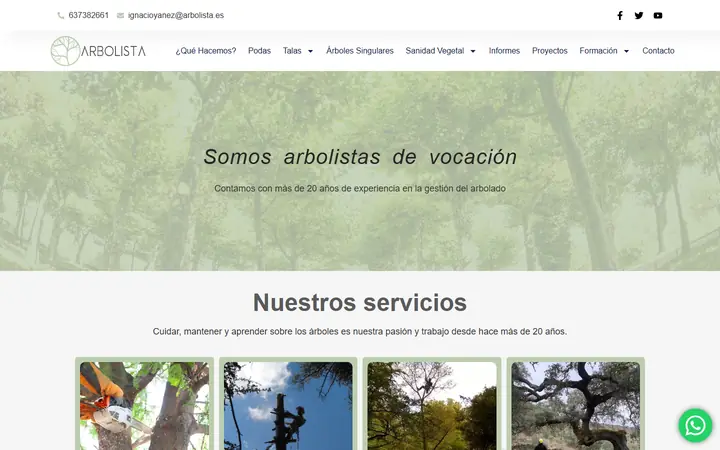Open the old twisted oak thumbnail
This screenshot has width=720, height=450.
pyautogui.click(x=575, y=405)
